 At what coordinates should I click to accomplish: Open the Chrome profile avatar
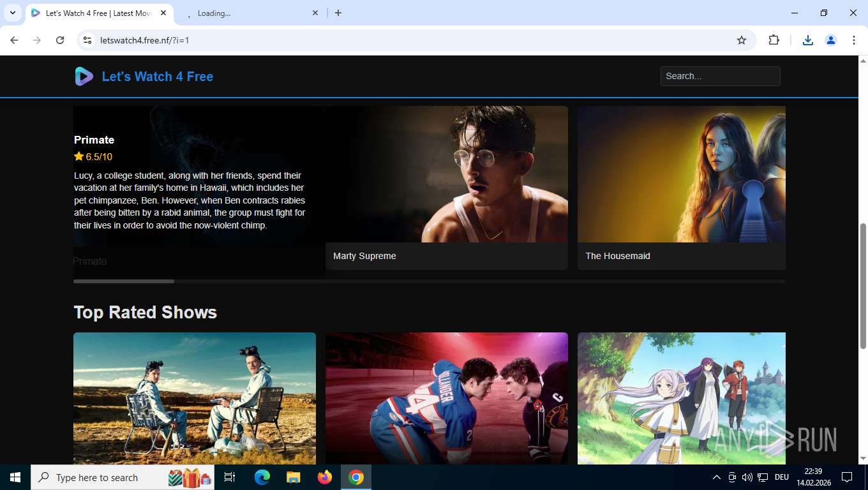(831, 40)
